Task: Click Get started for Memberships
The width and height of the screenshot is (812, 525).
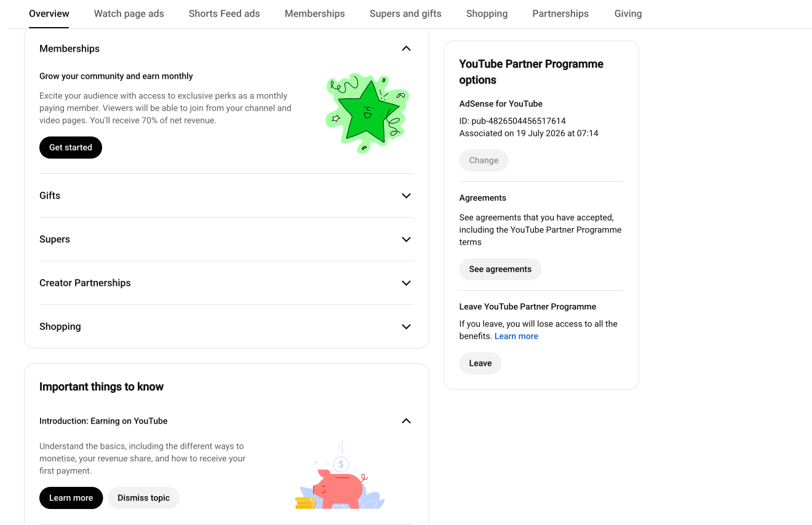Action: coord(71,148)
